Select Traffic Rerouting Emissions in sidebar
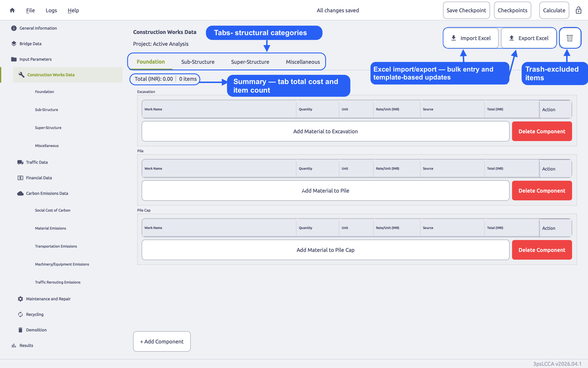The image size is (588, 368). [x=58, y=282]
